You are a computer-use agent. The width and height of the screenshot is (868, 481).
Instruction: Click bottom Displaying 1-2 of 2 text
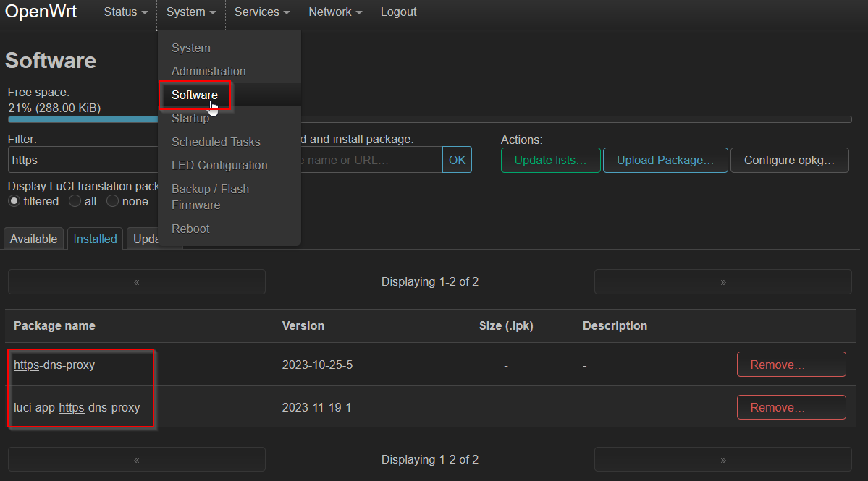[x=430, y=459]
